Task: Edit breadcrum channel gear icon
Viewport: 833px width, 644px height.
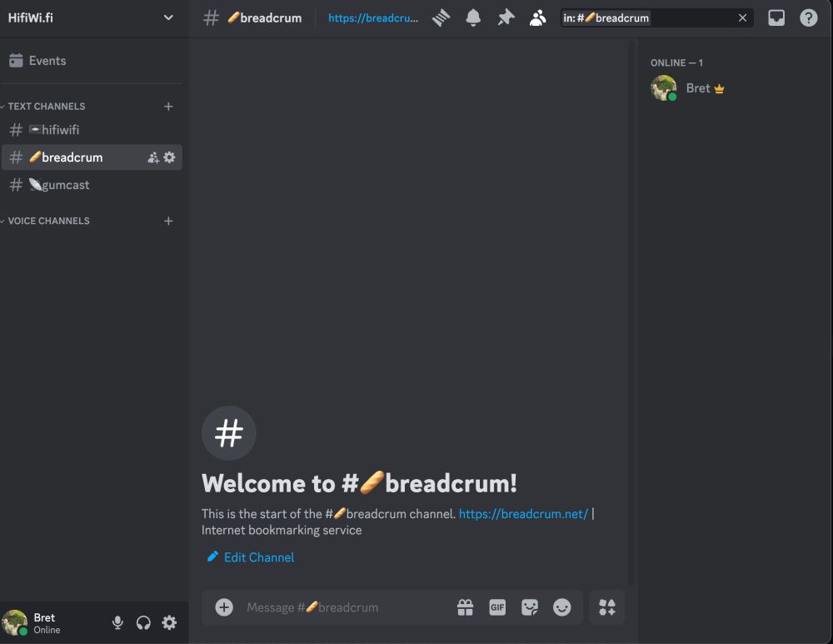Action: [169, 157]
